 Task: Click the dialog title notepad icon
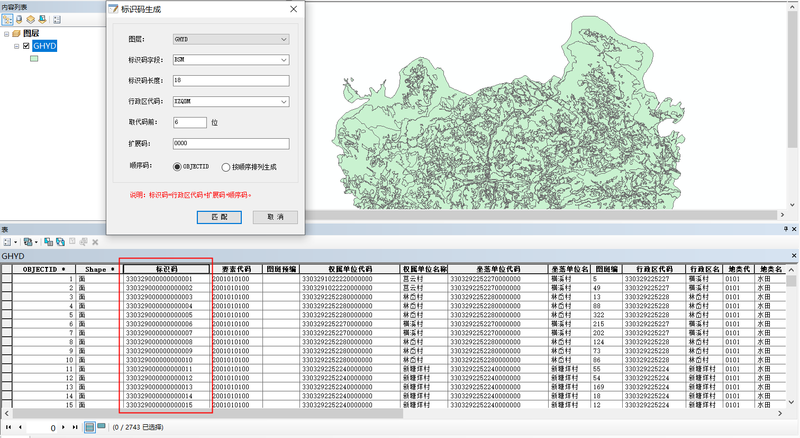point(113,9)
